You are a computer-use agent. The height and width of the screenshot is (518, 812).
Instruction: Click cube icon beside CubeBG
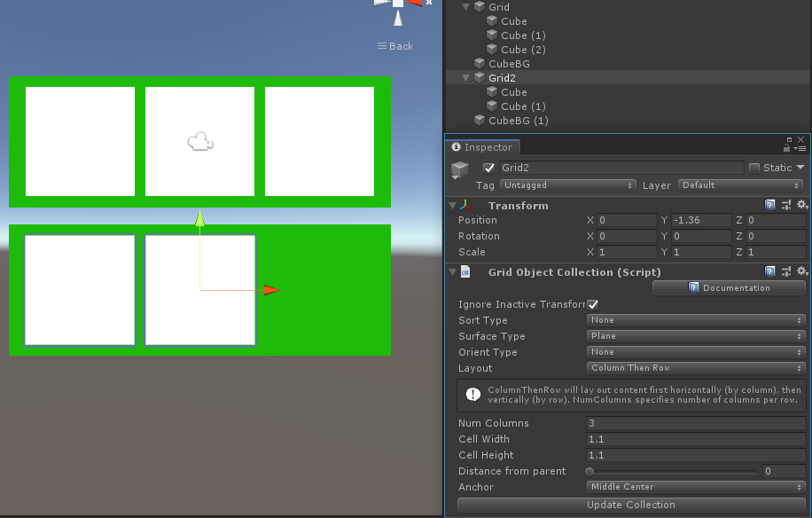tap(480, 63)
